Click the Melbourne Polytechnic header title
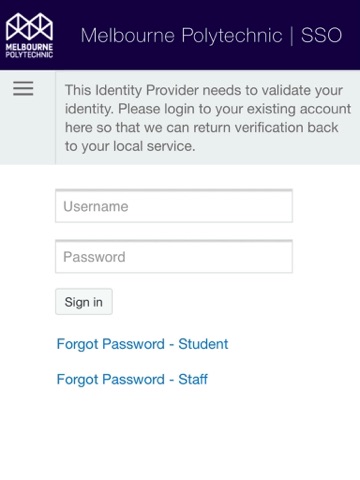The width and height of the screenshot is (360, 480). tap(181, 36)
